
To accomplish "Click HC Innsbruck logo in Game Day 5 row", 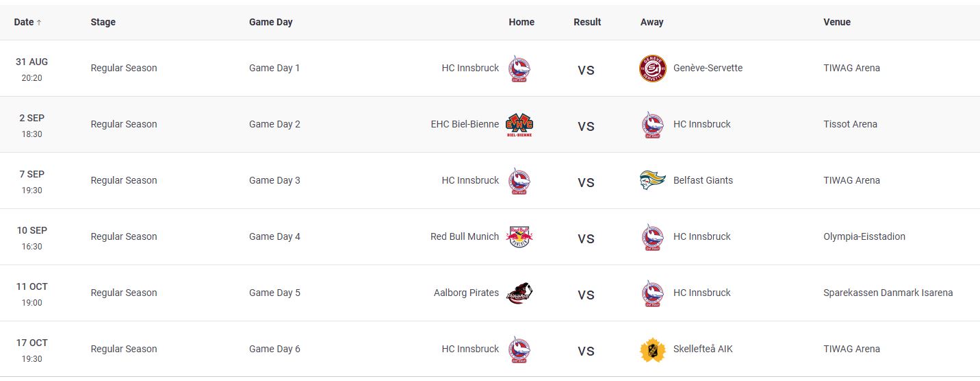I will coord(652,293).
